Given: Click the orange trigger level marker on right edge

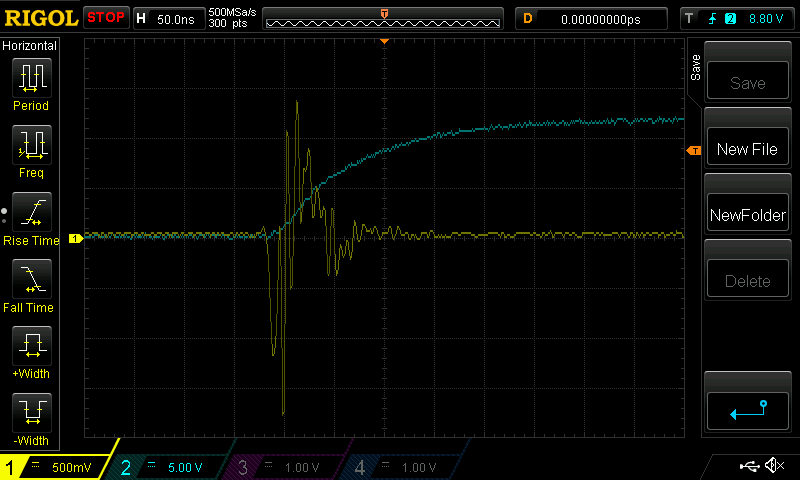Looking at the screenshot, I should (x=694, y=150).
